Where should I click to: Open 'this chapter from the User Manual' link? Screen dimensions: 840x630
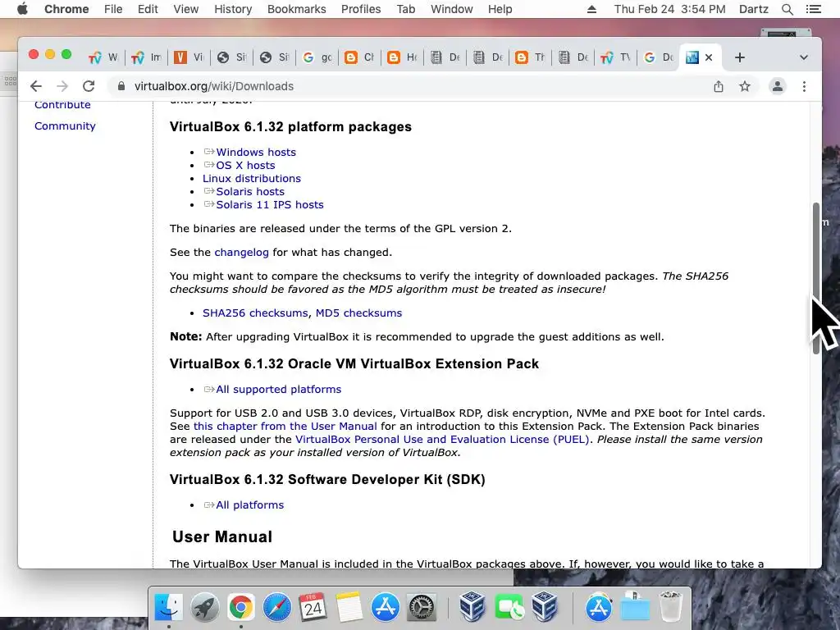click(x=285, y=427)
